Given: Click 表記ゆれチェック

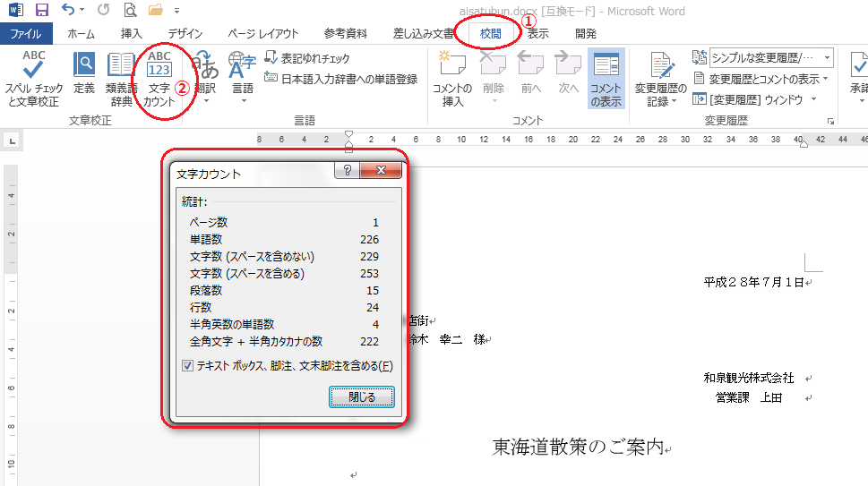Looking at the screenshot, I should point(307,58).
